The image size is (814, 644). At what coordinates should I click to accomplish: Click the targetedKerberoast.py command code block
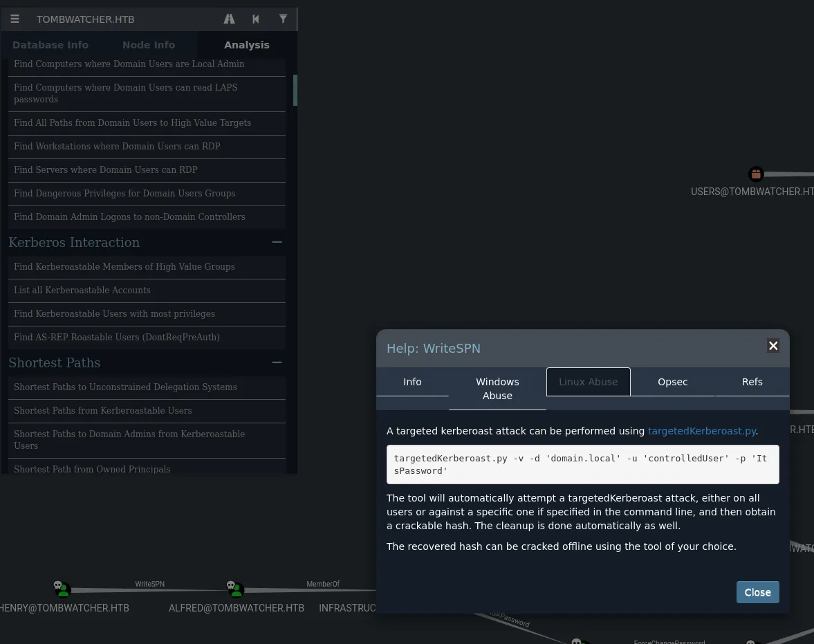pyautogui.click(x=582, y=464)
